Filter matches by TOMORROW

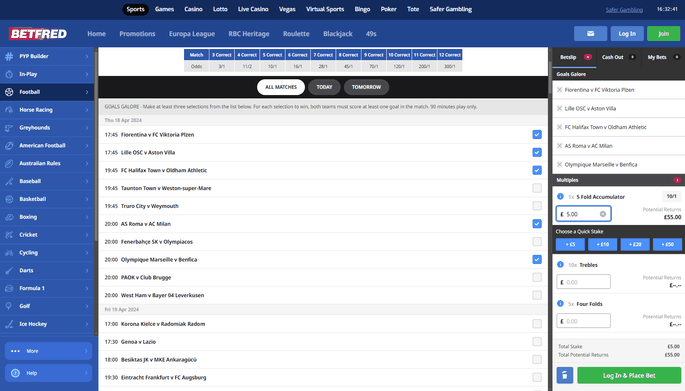click(367, 87)
